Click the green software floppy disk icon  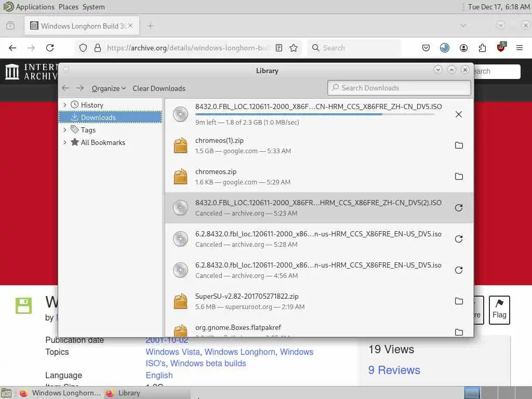[x=23, y=305]
